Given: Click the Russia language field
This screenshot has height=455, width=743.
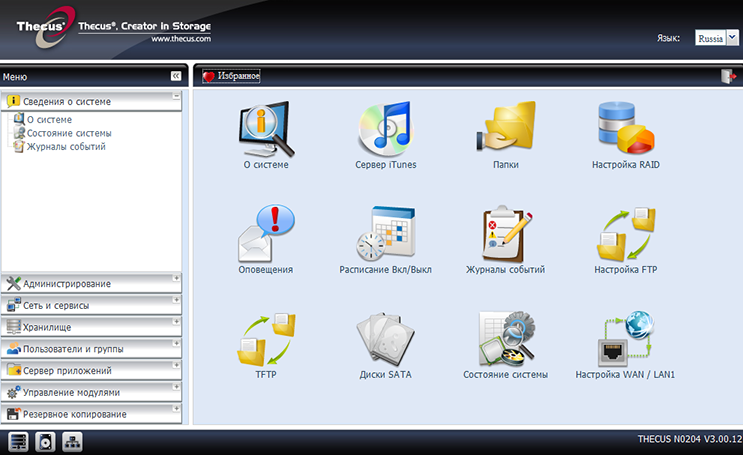Looking at the screenshot, I should click(x=711, y=38).
